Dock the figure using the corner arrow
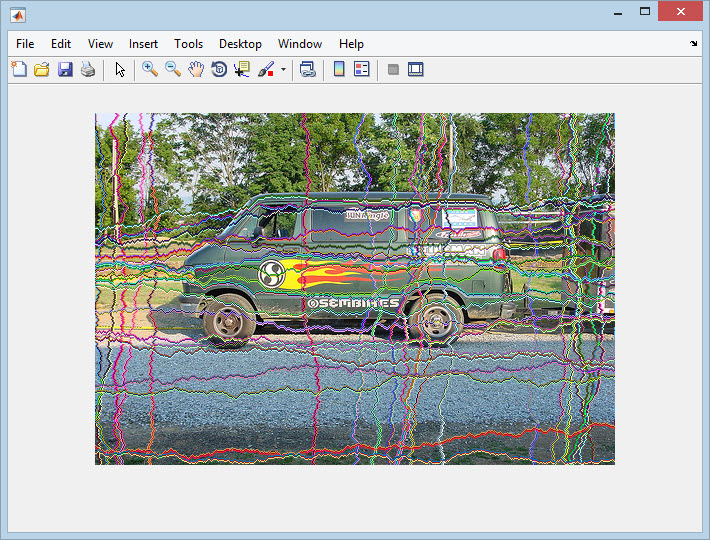Image resolution: width=710 pixels, height=540 pixels. [693, 43]
